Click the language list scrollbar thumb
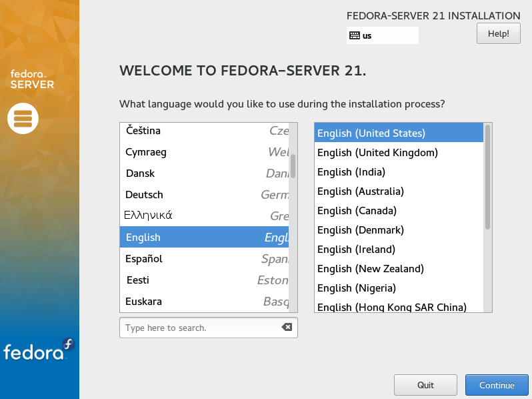The height and width of the screenshot is (399, 532). (293, 166)
